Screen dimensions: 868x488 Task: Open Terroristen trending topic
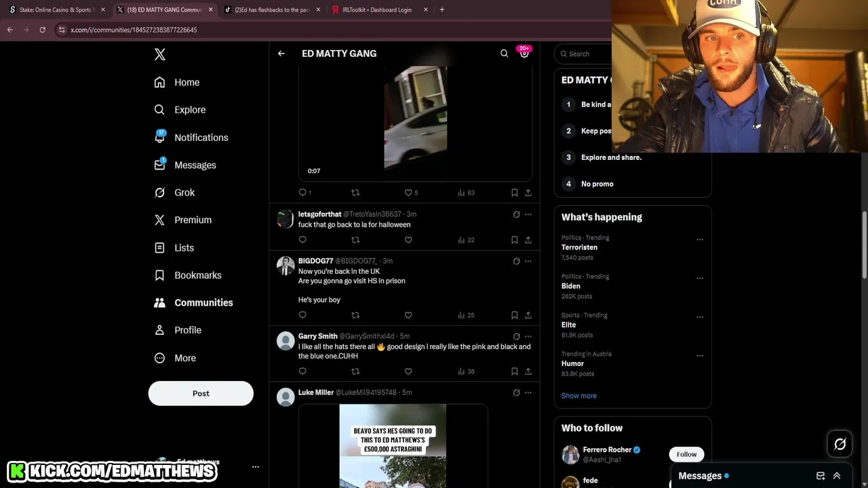click(579, 247)
